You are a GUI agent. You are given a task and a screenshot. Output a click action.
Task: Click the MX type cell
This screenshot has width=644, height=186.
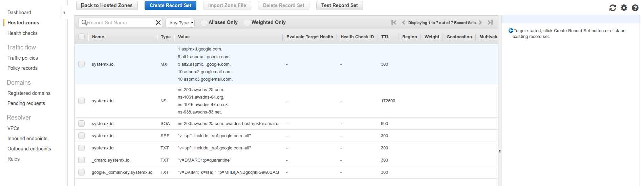coord(164,64)
